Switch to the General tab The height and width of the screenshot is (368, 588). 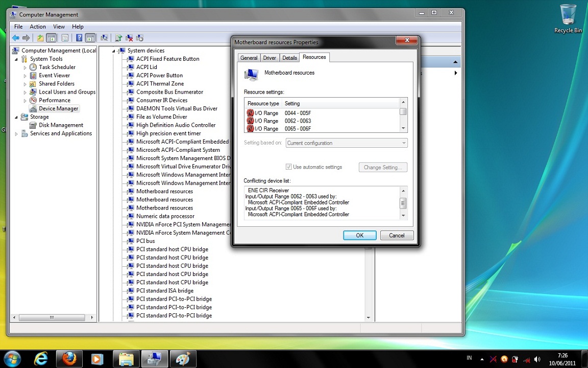249,58
